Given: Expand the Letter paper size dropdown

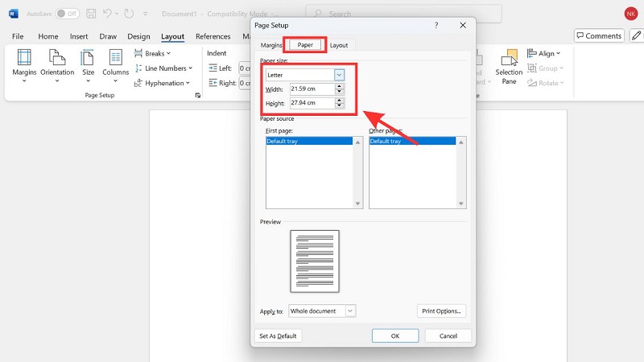Looking at the screenshot, I should (339, 74).
